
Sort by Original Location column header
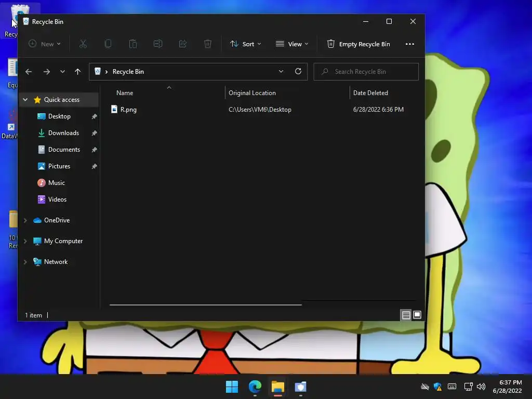tap(252, 93)
